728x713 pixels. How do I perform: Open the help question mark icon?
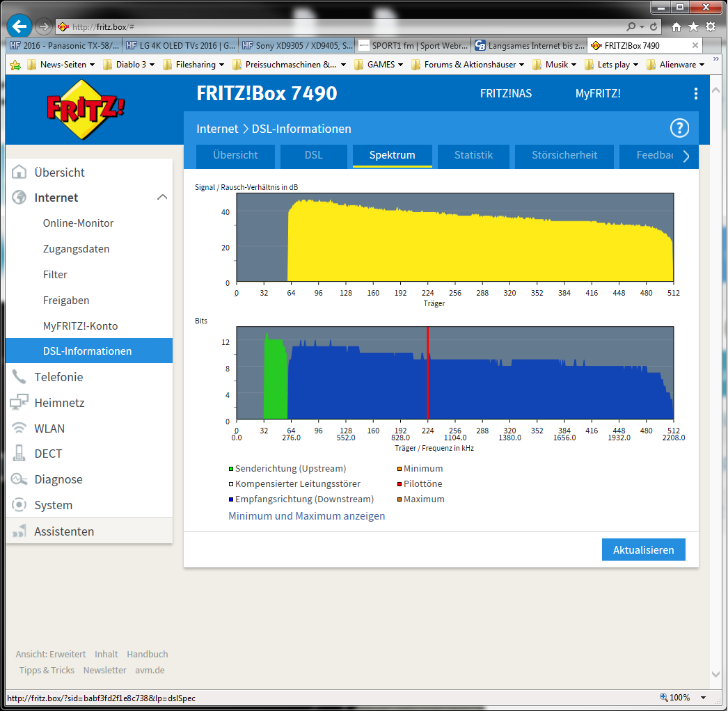coord(679,129)
